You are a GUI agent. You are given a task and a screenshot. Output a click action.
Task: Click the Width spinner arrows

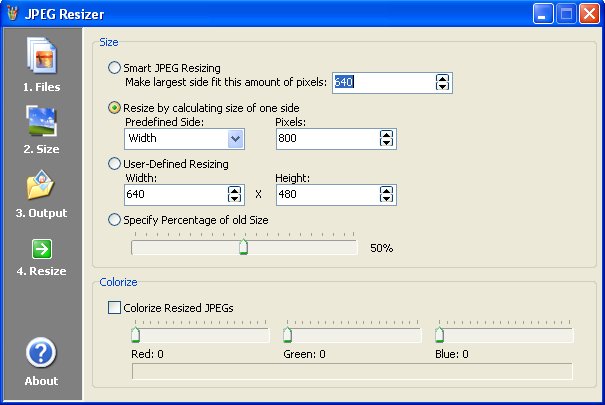[x=235, y=194]
